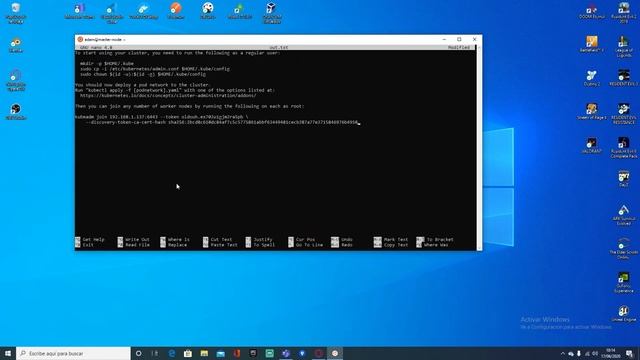Click the Modified status in nano header
Viewport: 640px width, 360px height.
click(459, 48)
